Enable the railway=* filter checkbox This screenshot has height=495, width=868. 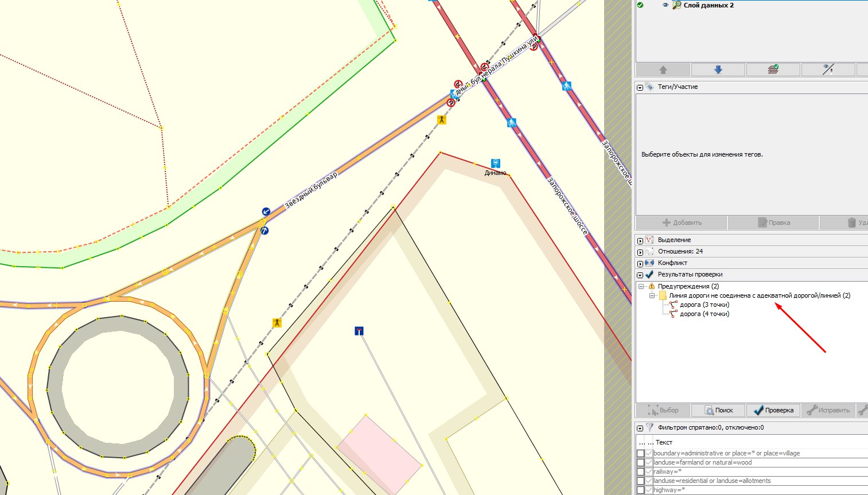tap(641, 471)
